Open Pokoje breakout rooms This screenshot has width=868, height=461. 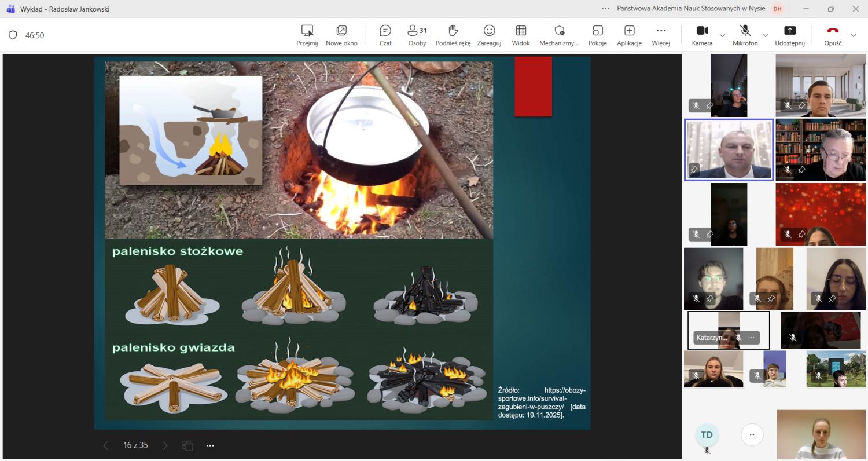(597, 35)
